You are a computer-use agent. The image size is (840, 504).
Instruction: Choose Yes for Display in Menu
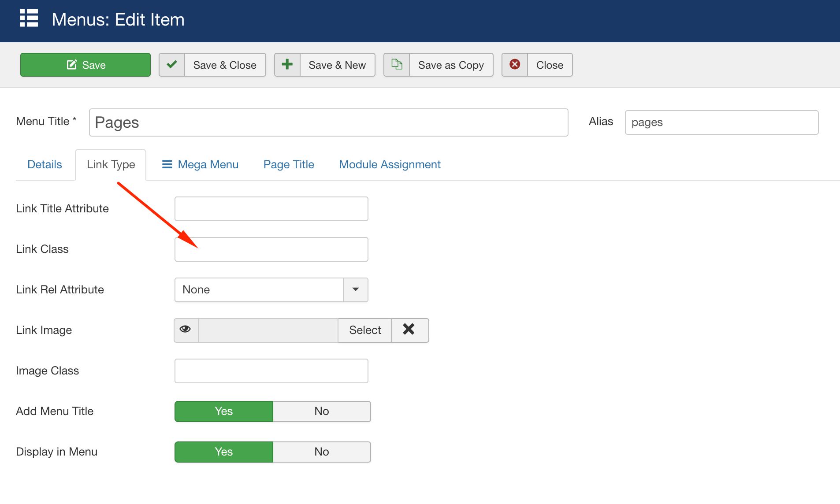[x=224, y=452]
